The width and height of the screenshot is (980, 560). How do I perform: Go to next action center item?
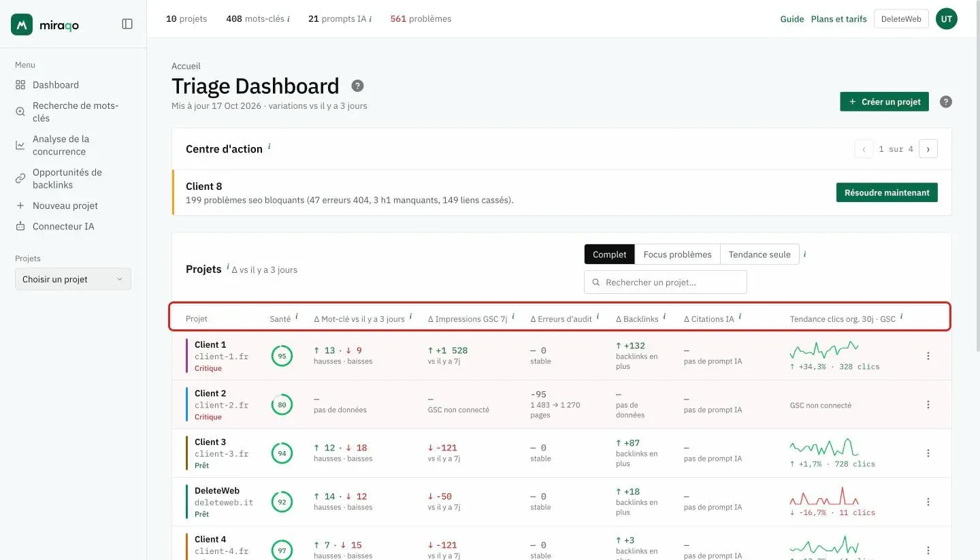[928, 149]
